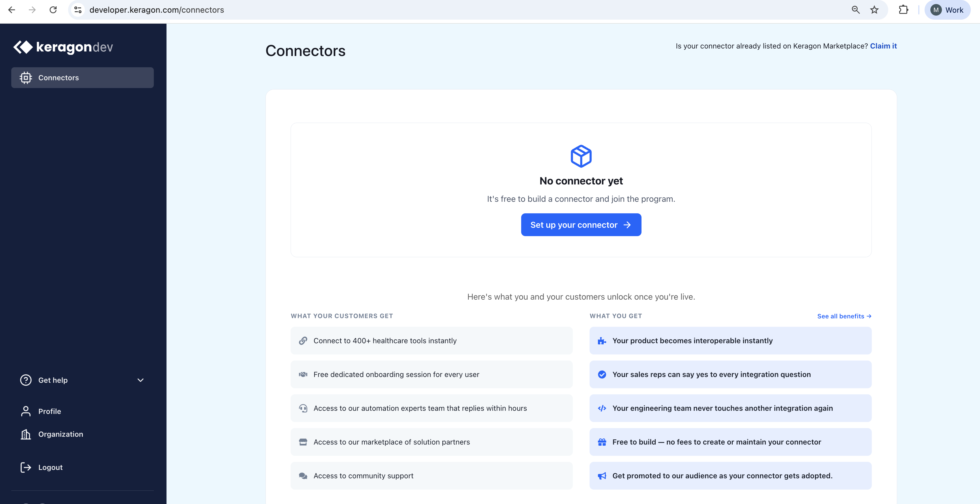Open site settings via the tune icon
This screenshot has height=504, width=980.
(x=78, y=10)
